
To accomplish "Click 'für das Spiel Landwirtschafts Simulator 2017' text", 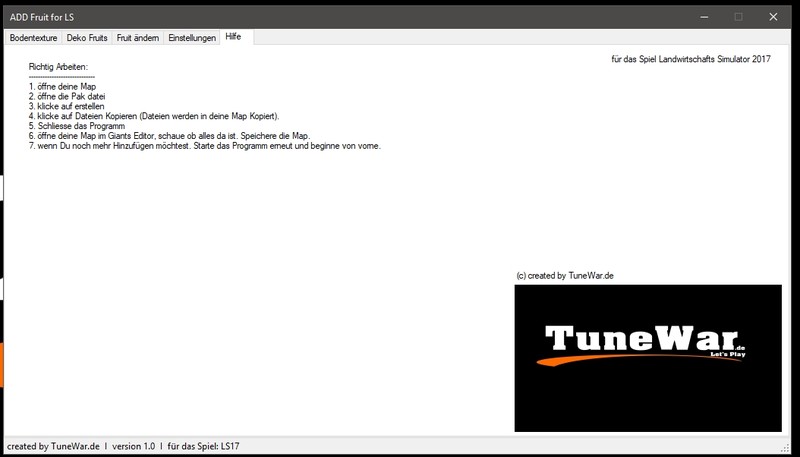I will [x=690, y=60].
